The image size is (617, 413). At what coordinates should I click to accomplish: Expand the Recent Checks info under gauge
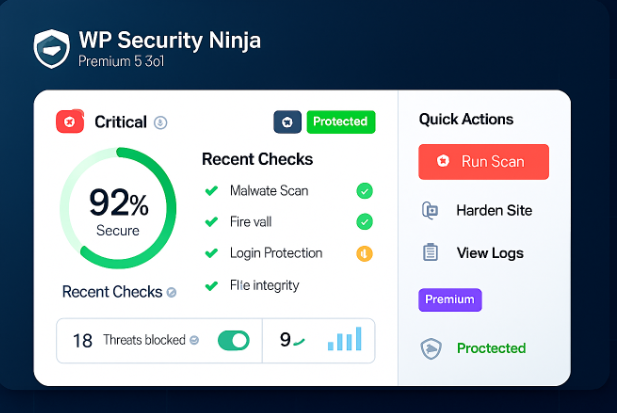(x=172, y=293)
